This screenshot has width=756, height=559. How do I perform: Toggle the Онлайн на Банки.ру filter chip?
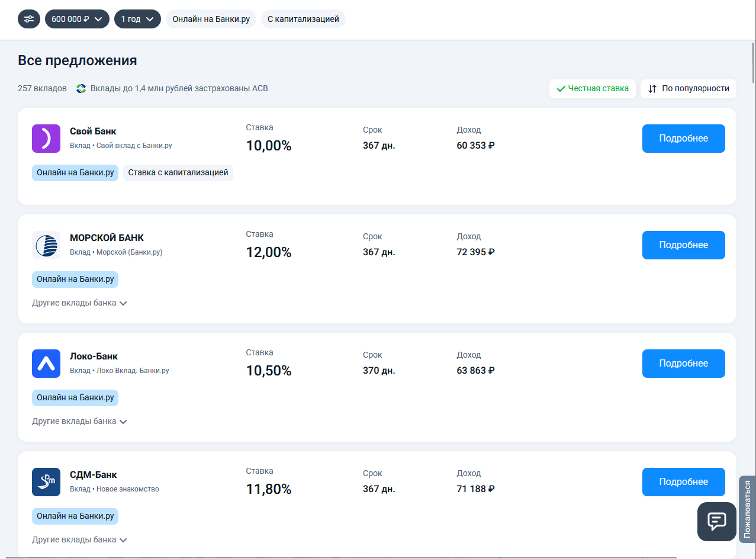(211, 19)
